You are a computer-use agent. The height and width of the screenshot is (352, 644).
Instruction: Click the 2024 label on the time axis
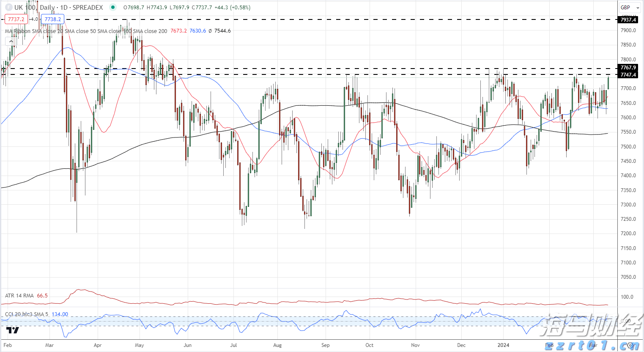[x=503, y=345]
